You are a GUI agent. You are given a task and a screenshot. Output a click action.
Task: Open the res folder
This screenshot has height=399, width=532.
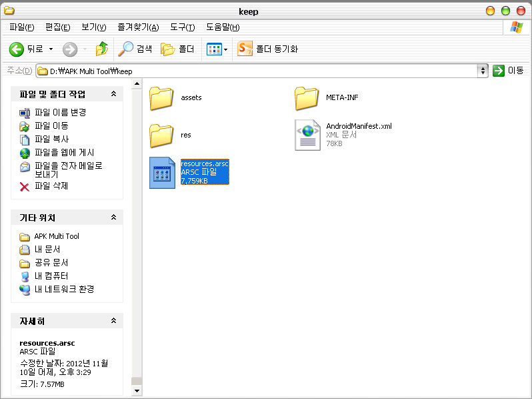click(x=161, y=135)
